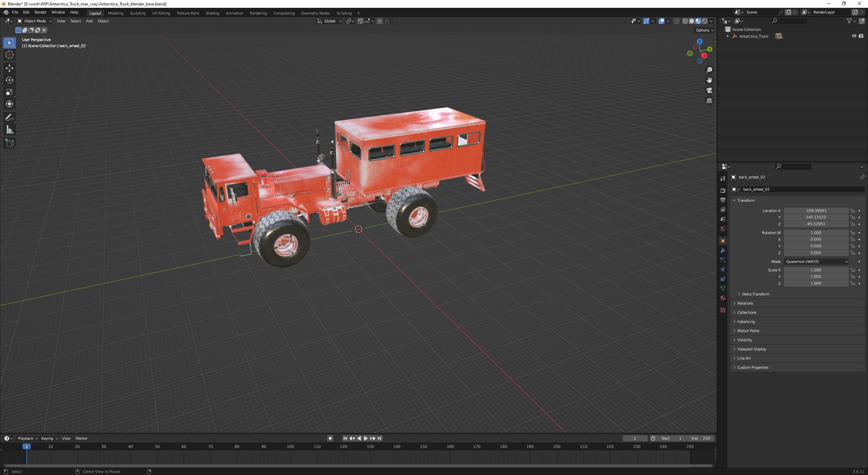Image resolution: width=868 pixels, height=475 pixels.
Task: Click the current frame number field
Action: point(635,438)
